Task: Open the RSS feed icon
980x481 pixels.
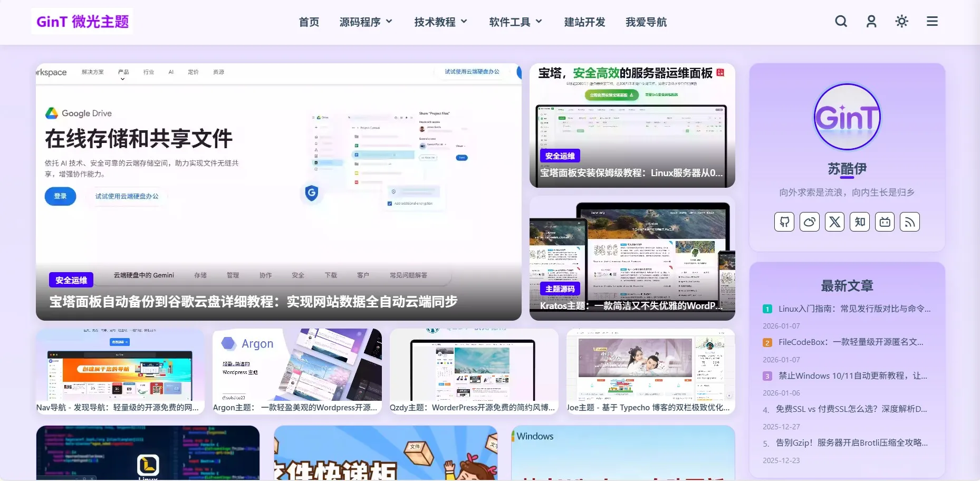Action: 910,222
